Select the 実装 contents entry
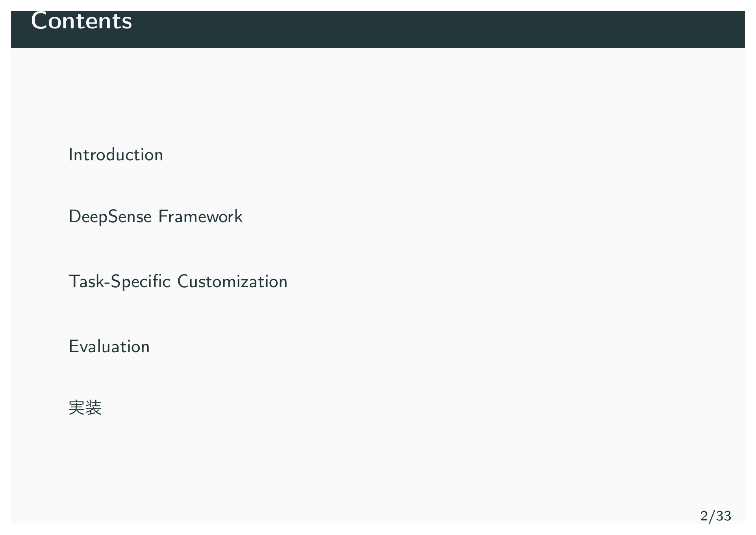 [85, 407]
